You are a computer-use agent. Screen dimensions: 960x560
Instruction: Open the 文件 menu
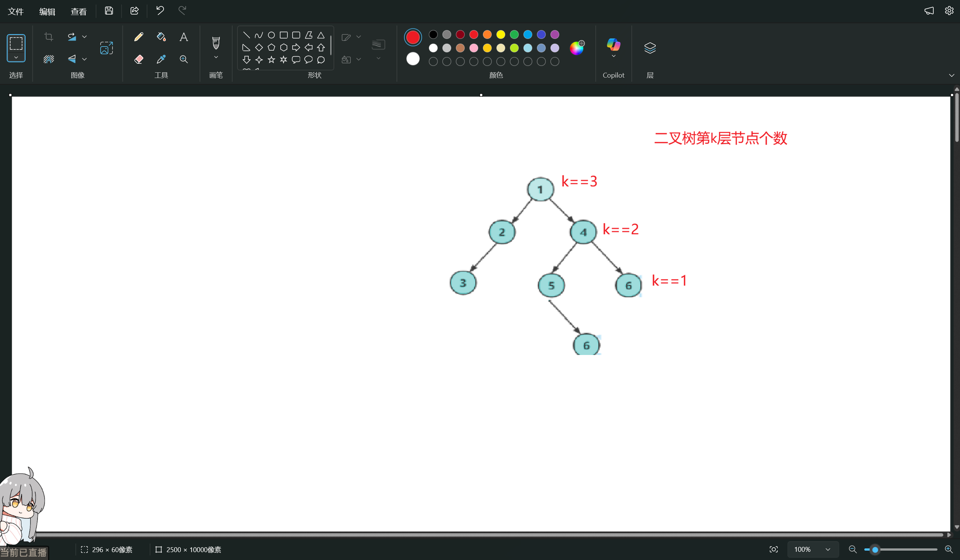pos(16,11)
